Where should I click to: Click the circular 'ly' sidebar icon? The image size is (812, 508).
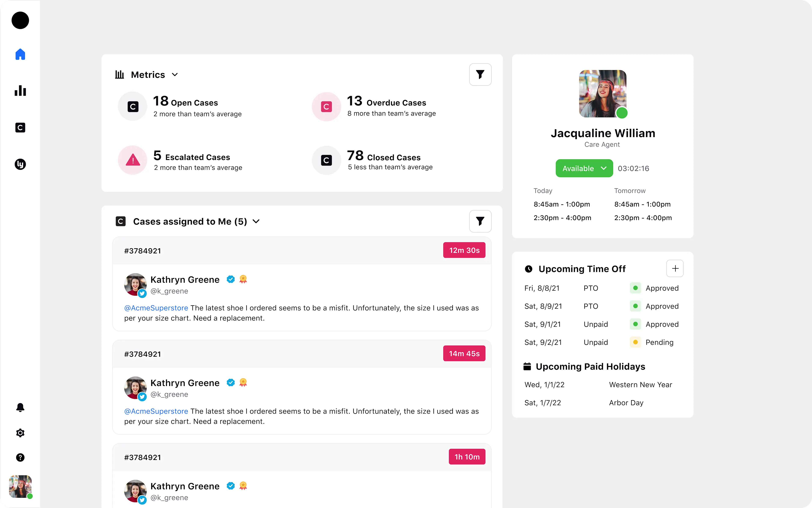point(20,164)
